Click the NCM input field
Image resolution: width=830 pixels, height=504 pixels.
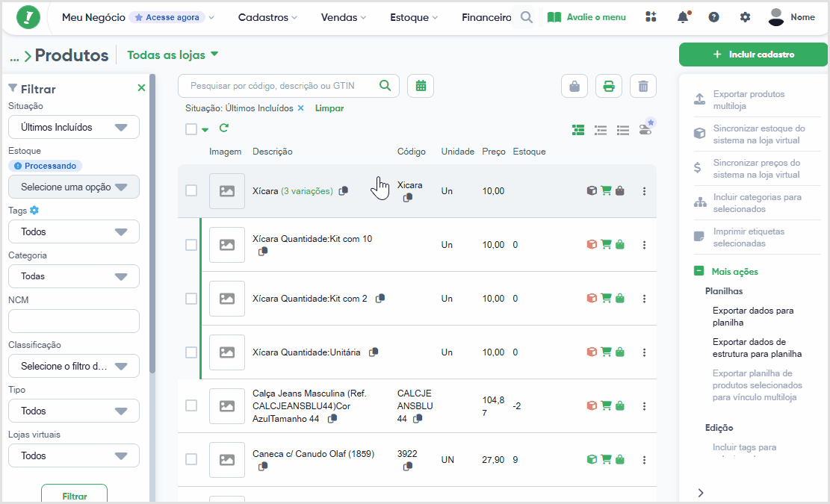tap(73, 321)
